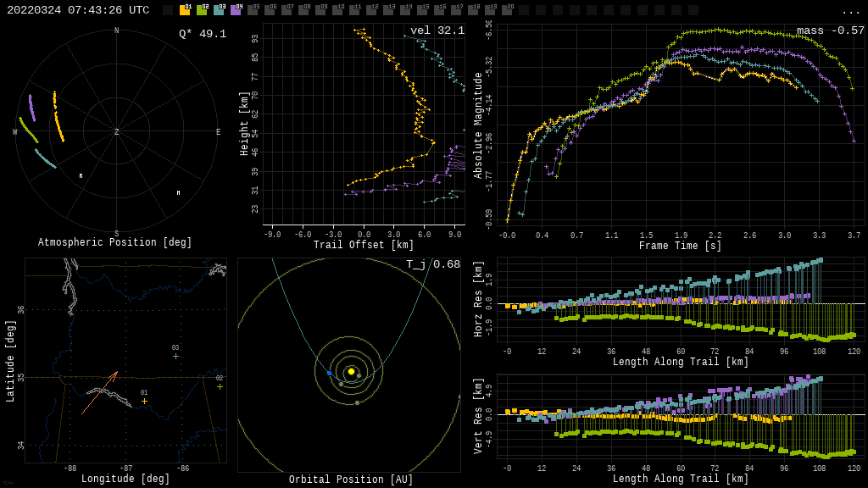The height and width of the screenshot is (488, 868).
Task: Click station 01 marker on the map
Action: pos(144,401)
